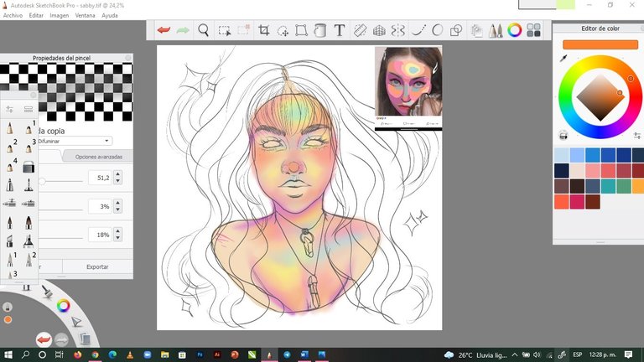
Task: Select the Zoom magnifier tool
Action: tap(203, 30)
